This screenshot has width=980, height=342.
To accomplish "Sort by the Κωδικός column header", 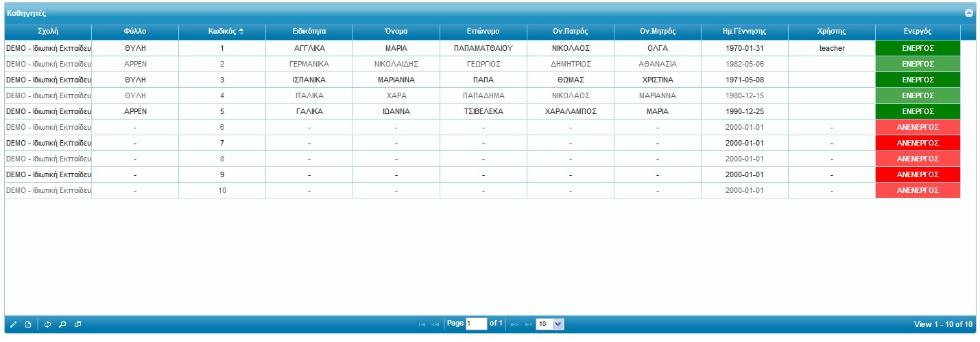I will (x=222, y=32).
